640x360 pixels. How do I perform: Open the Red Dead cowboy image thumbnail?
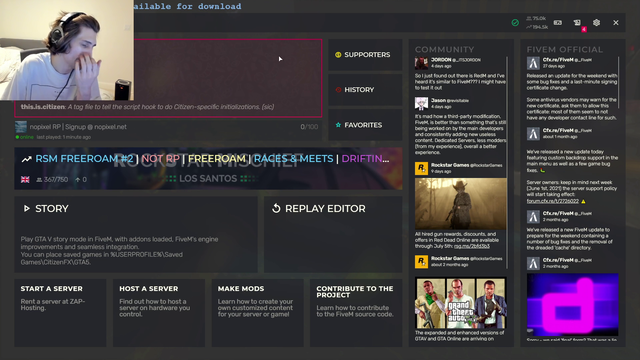coord(460,204)
